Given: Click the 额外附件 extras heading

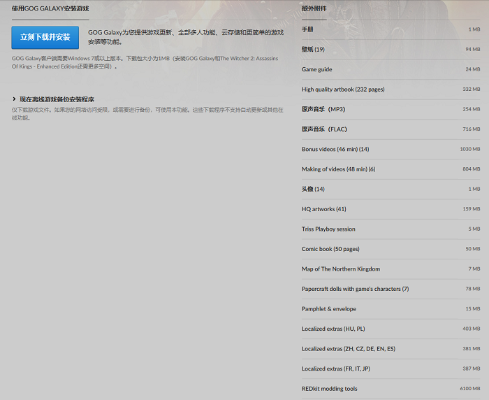Looking at the screenshot, I should pos(314,9).
